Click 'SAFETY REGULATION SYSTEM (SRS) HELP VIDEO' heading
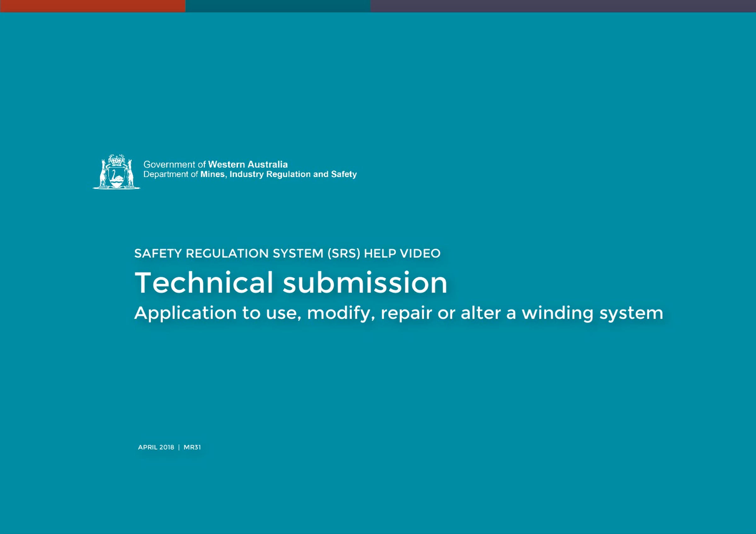Screen dimensions: 756x534 click(287, 253)
